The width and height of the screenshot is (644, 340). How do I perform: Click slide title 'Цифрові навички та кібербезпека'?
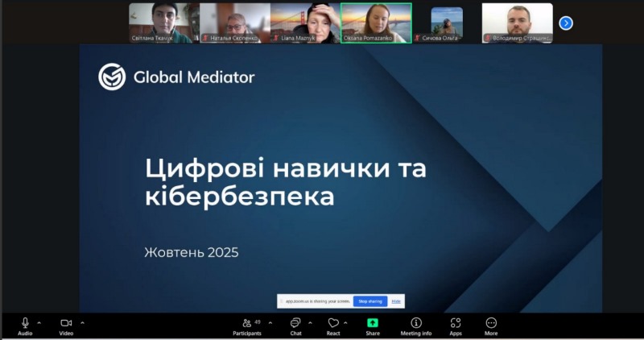click(x=286, y=182)
